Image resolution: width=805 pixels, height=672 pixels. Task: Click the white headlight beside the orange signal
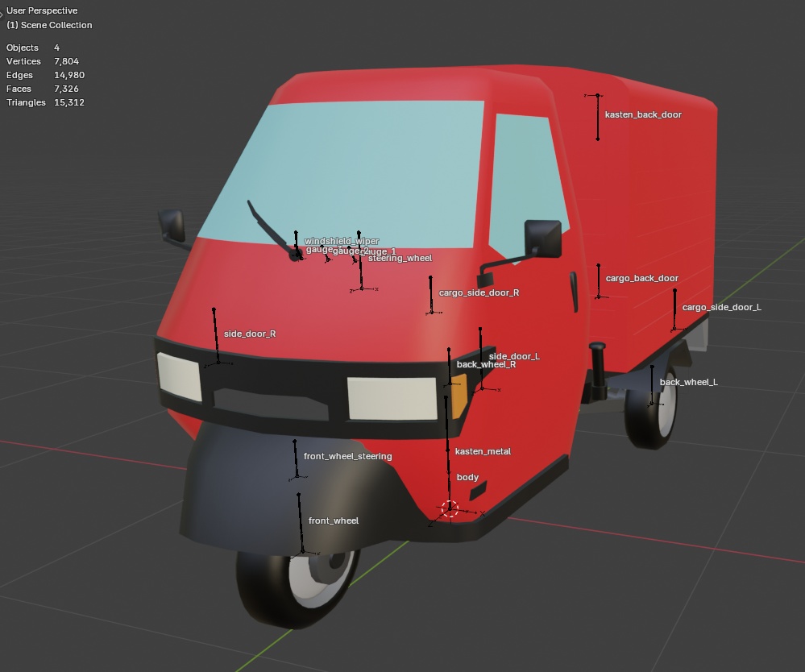tap(392, 398)
